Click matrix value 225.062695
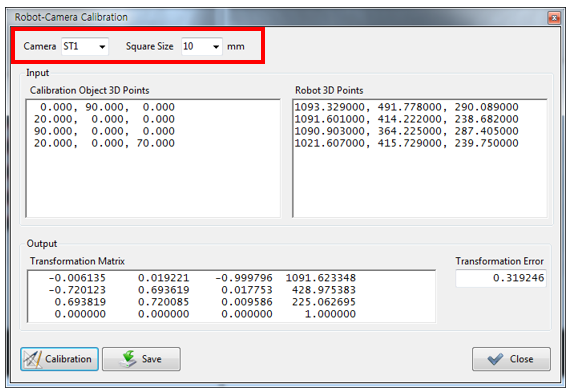The width and height of the screenshot is (569, 392). click(324, 302)
